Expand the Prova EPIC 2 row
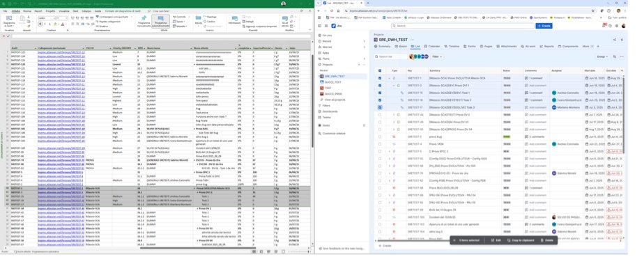 point(390,152)
